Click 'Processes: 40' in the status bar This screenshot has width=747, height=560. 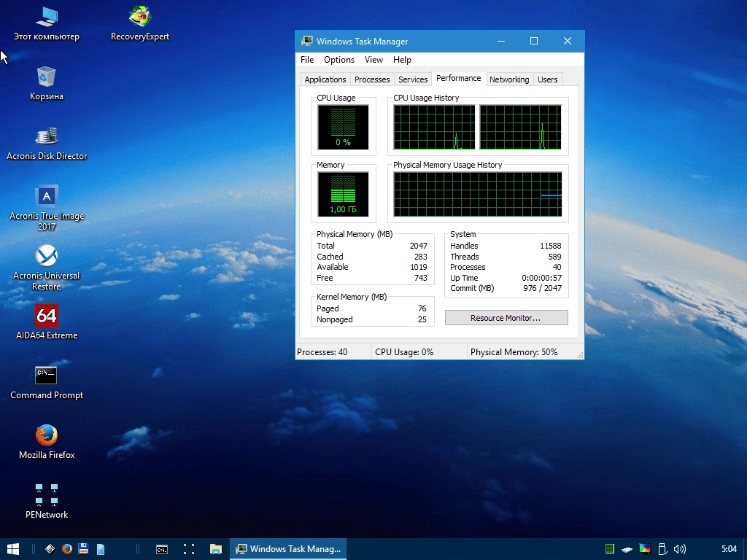(322, 352)
